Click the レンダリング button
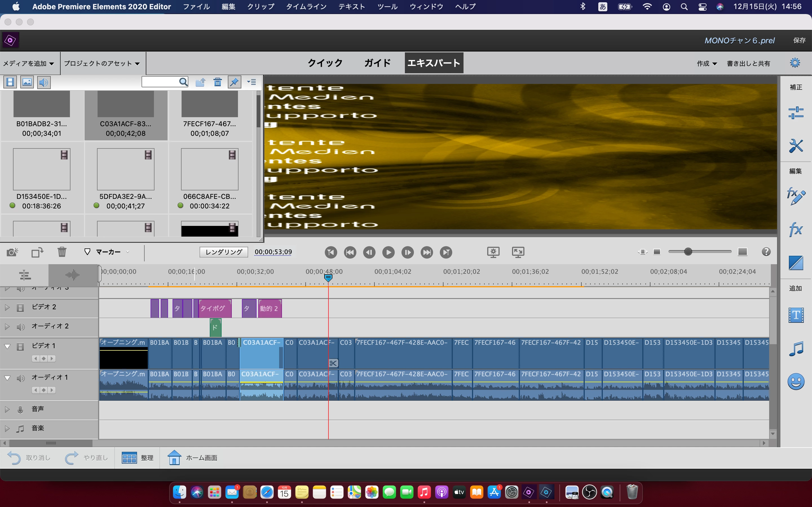The height and width of the screenshot is (507, 812). pyautogui.click(x=224, y=252)
